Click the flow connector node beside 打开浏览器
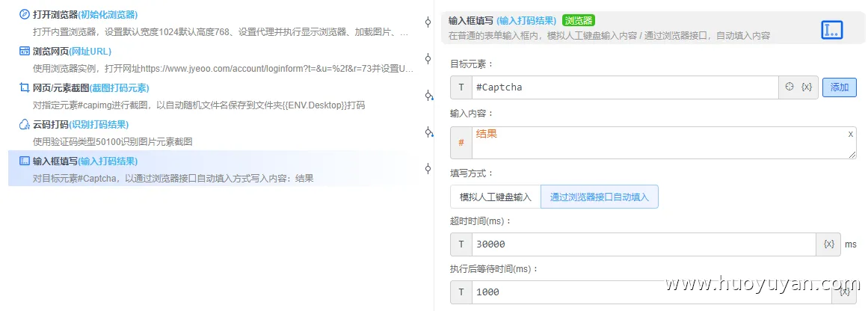 428,22
